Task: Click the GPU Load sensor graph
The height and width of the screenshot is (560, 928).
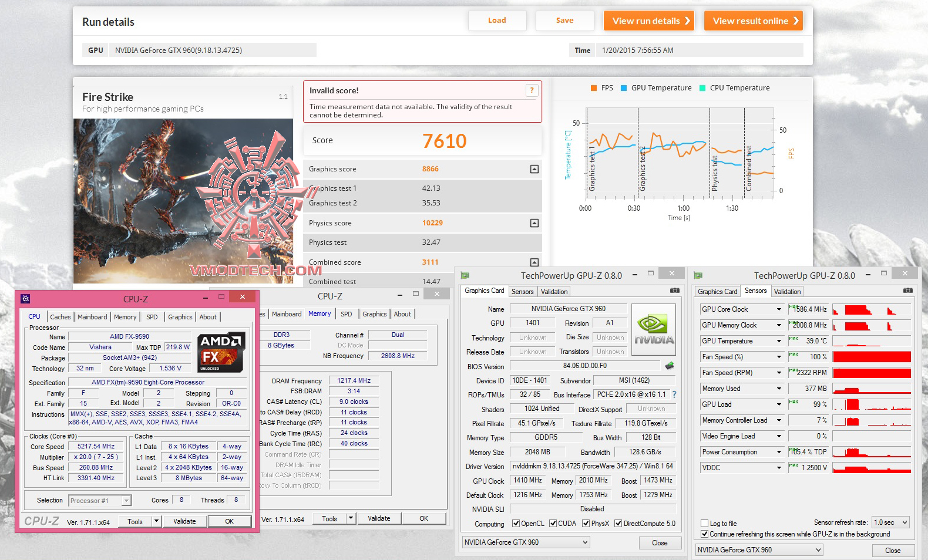Action: 872,404
